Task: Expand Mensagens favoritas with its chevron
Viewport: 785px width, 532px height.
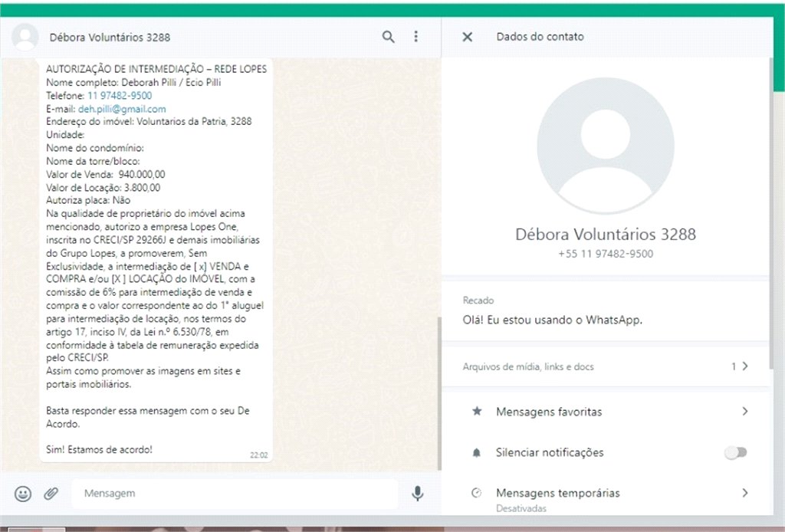Action: pyautogui.click(x=745, y=411)
